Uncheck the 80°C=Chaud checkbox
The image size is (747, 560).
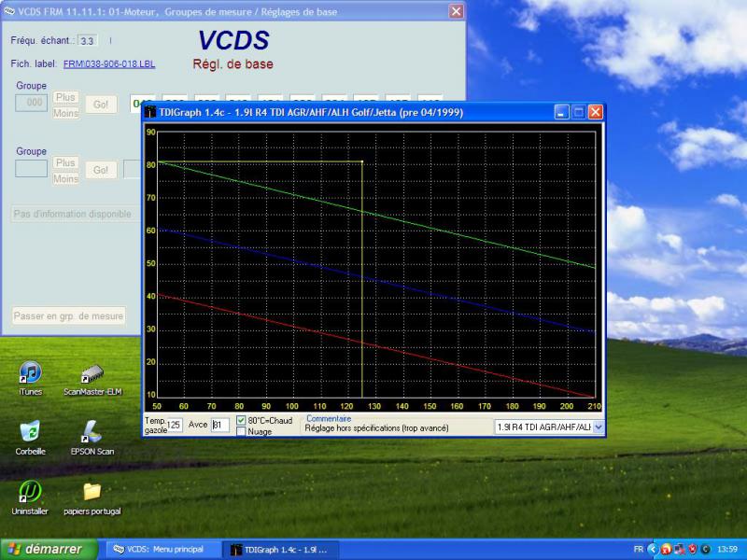point(241,421)
